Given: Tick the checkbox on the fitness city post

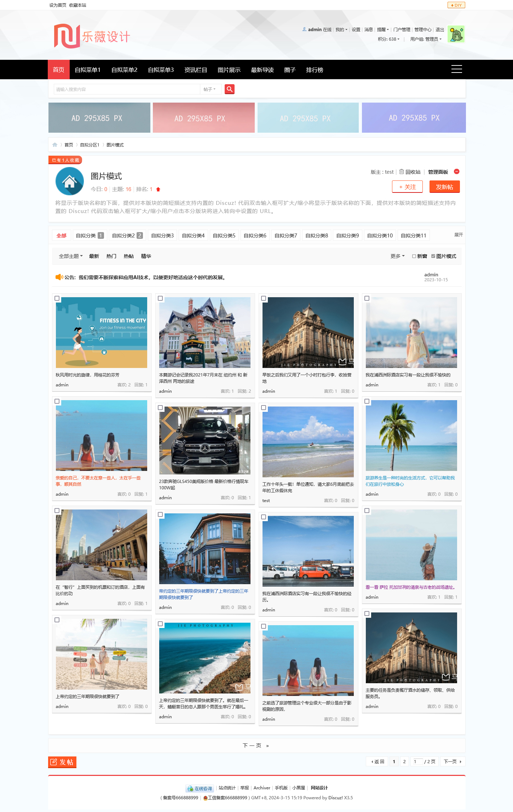Looking at the screenshot, I should [x=57, y=298].
